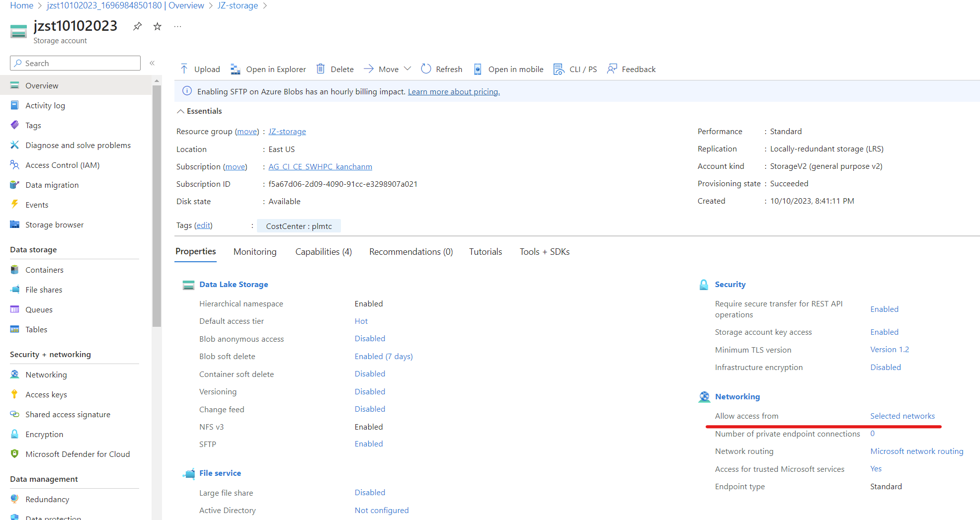This screenshot has width=980, height=520.
Task: Click Hot default access tier value
Action: tap(361, 321)
